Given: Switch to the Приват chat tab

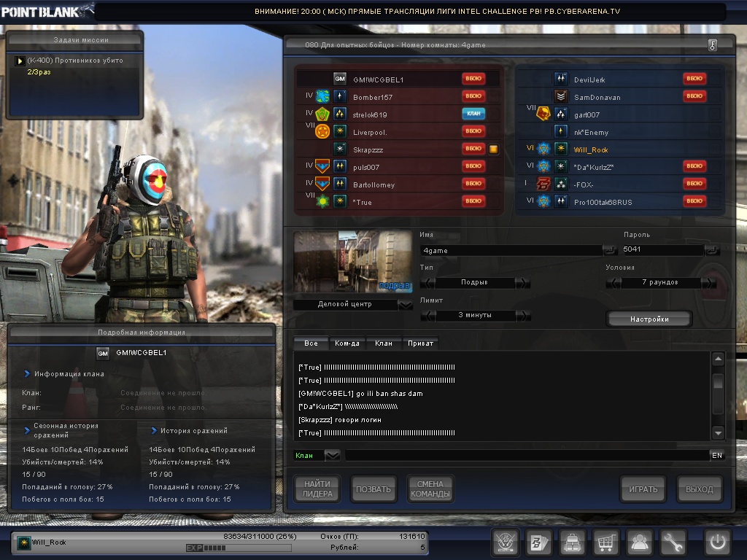Looking at the screenshot, I should tap(420, 343).
